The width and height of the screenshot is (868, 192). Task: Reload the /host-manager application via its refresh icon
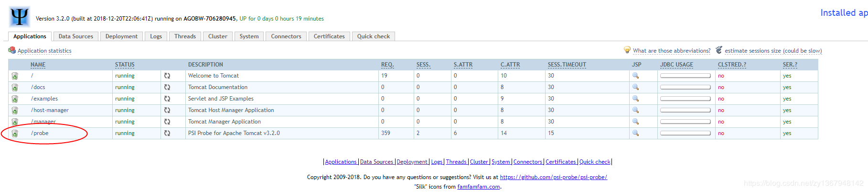click(167, 110)
